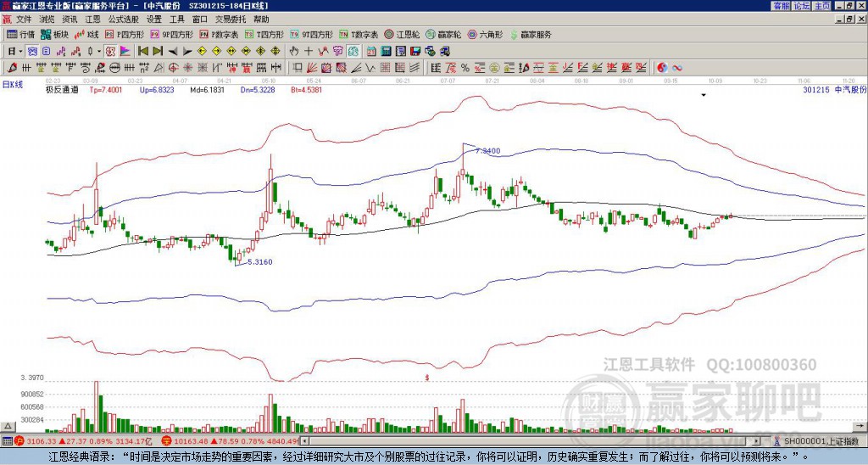
Task: Click the 日K线 label
Action: 13,84
